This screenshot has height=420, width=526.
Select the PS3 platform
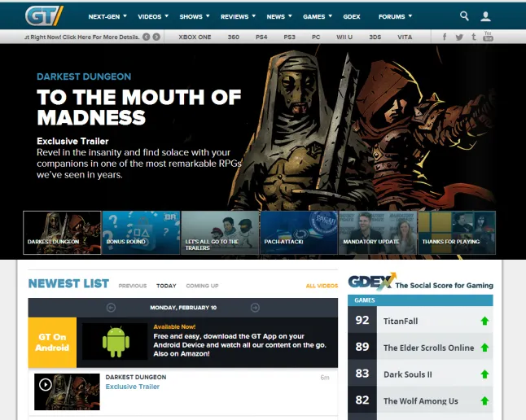tap(289, 37)
